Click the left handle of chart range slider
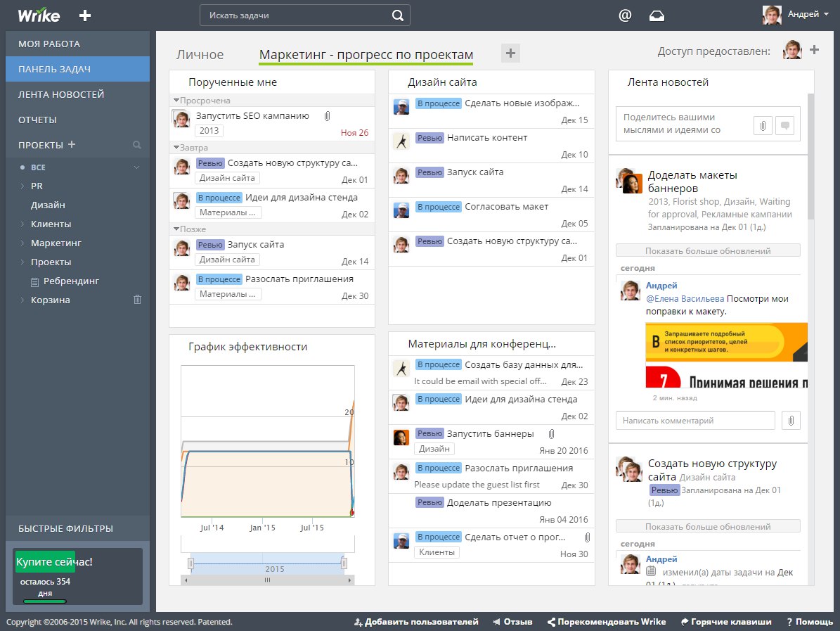840x631 pixels. (190, 563)
